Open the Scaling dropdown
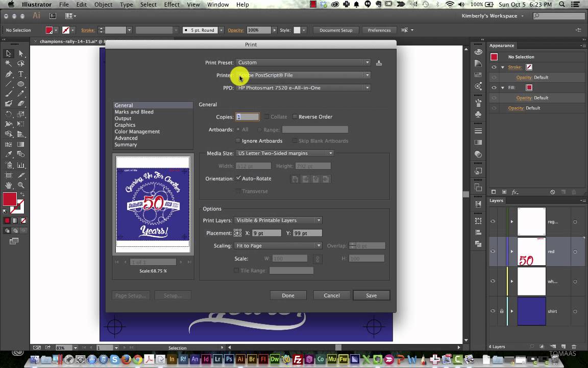The width and height of the screenshot is (588, 368). point(278,246)
